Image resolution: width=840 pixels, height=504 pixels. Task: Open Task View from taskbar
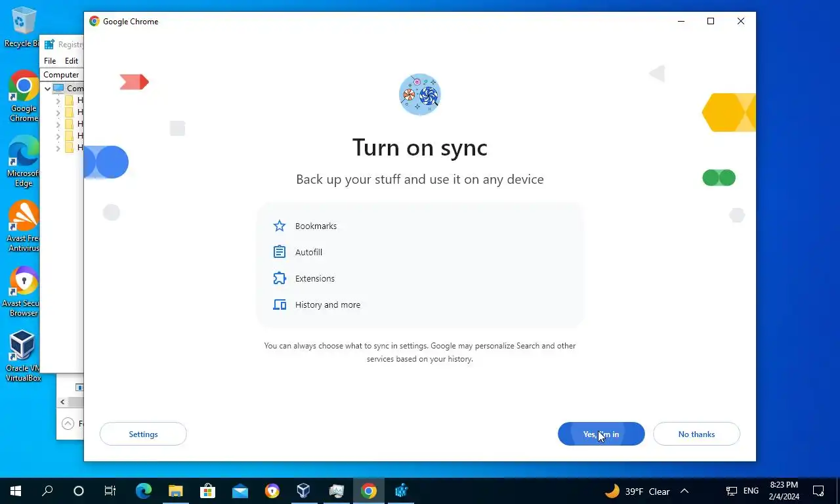(110, 491)
